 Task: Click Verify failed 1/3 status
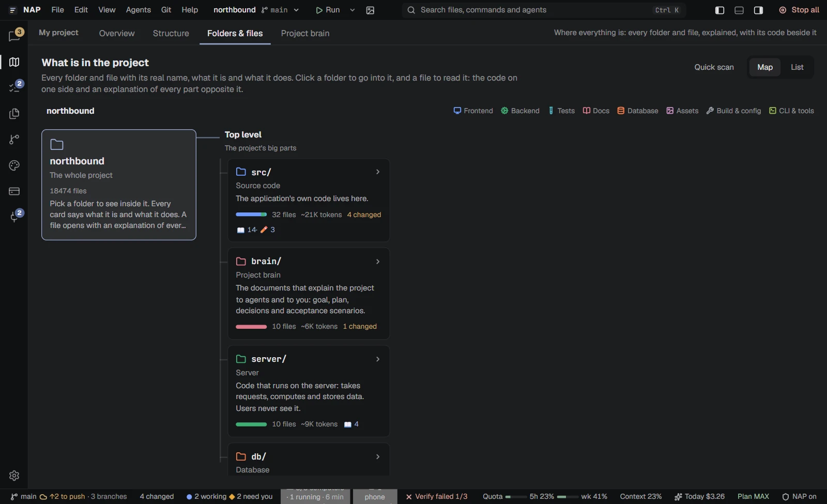click(x=437, y=497)
